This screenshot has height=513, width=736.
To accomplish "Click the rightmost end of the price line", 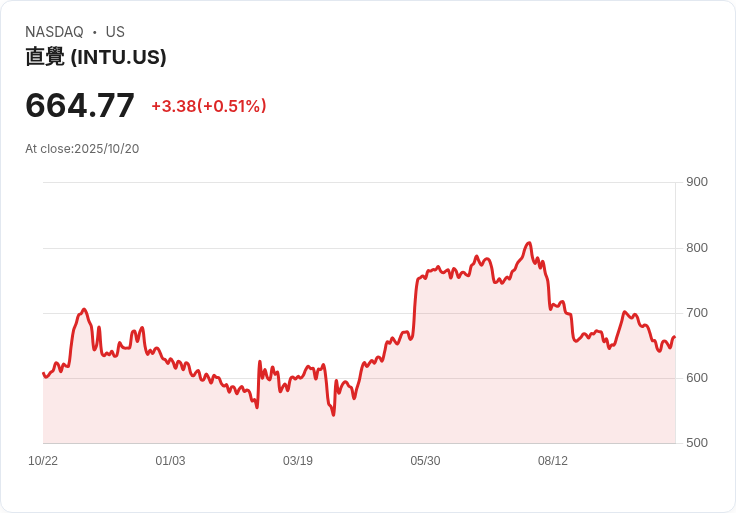I will (675, 337).
